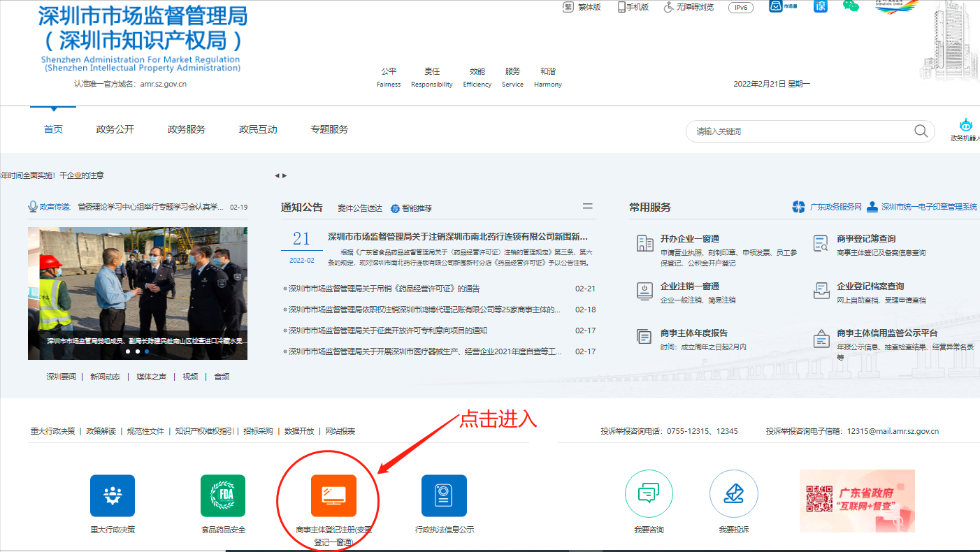The image size is (980, 552).
Task: Open 招标采购 link
Action: click(258, 431)
